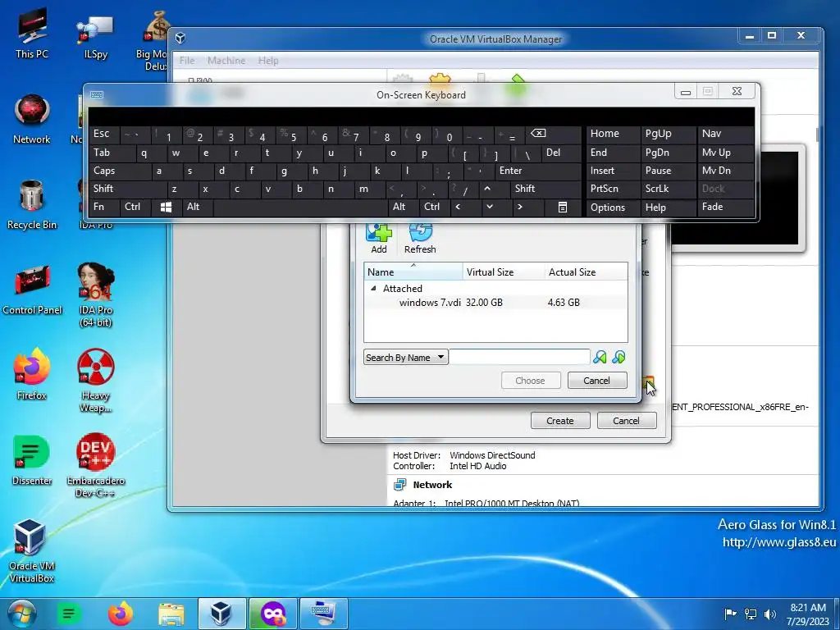840x630 pixels.
Task: Click the Enter key on On-Screen Keyboard
Action: point(538,171)
